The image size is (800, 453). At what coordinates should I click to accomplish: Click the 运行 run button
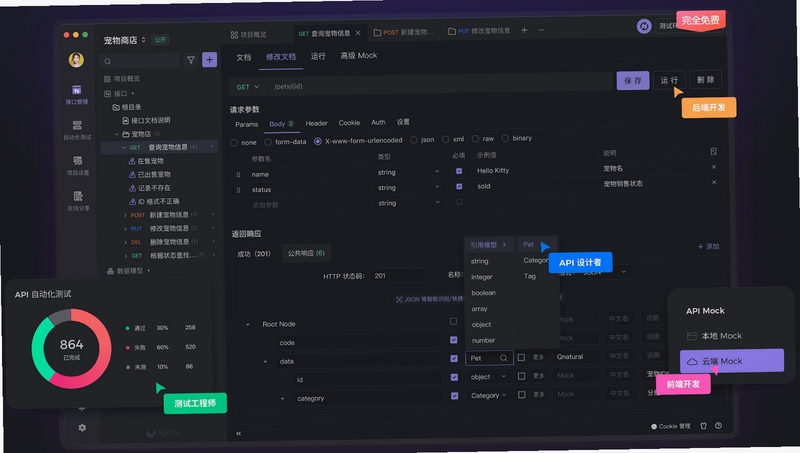coord(669,80)
